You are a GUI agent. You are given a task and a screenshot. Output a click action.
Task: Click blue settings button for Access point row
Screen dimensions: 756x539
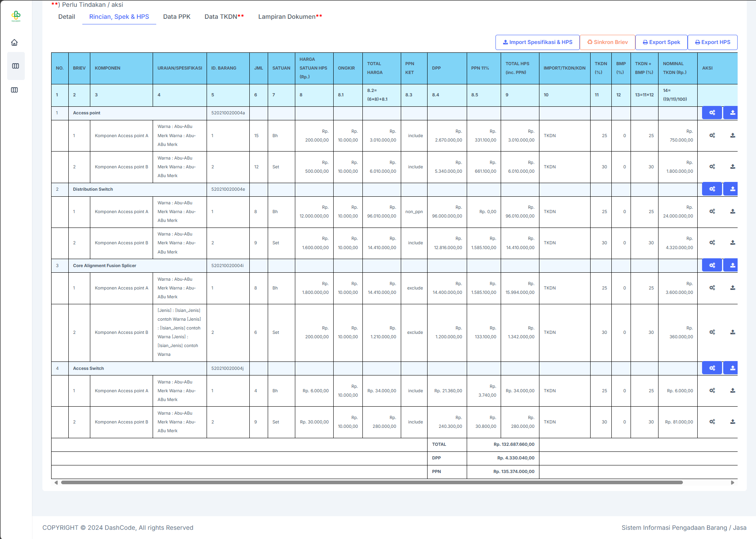point(712,113)
